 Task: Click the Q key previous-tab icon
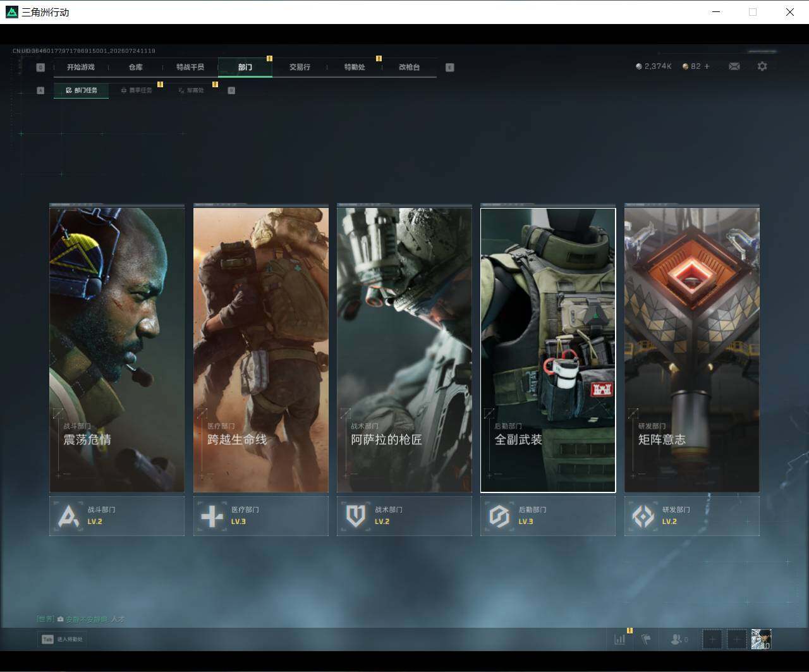point(41,68)
